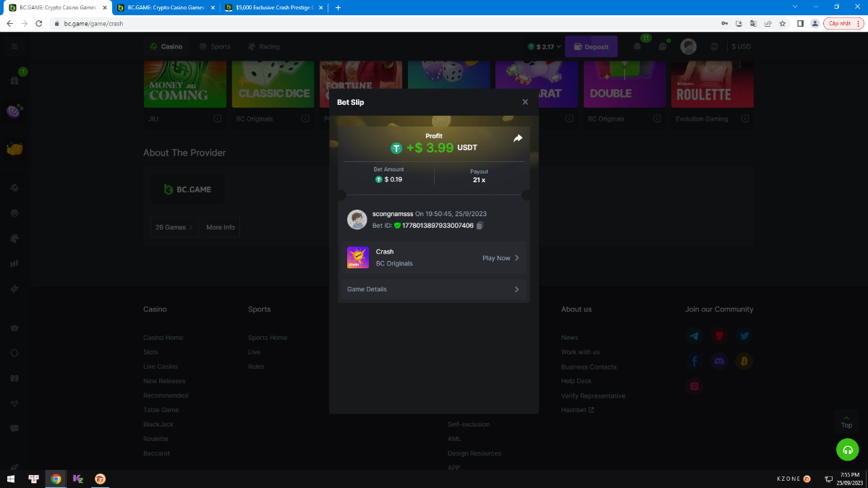Open the green live support headset button

[847, 449]
